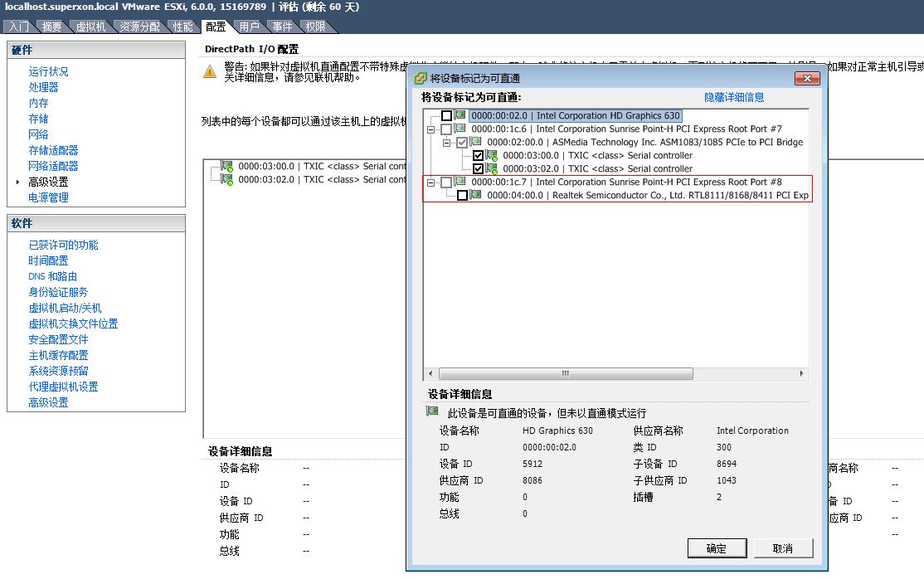Collapse the ASMedia PCI Bridge tree node

447,143
